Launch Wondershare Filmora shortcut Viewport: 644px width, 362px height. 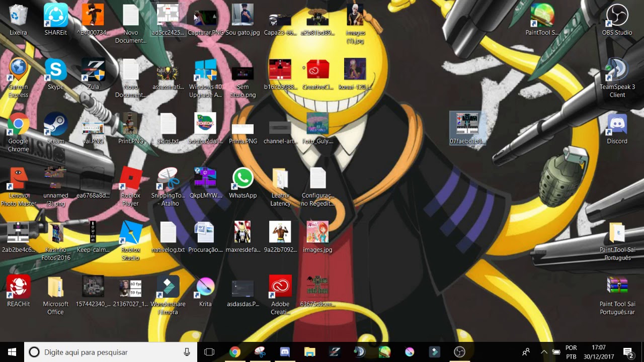click(x=168, y=296)
